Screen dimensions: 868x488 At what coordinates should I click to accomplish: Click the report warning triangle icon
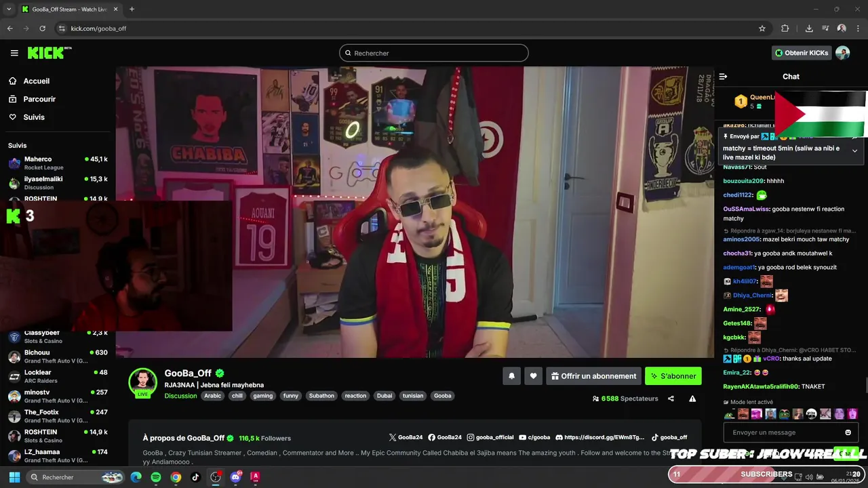[692, 399]
